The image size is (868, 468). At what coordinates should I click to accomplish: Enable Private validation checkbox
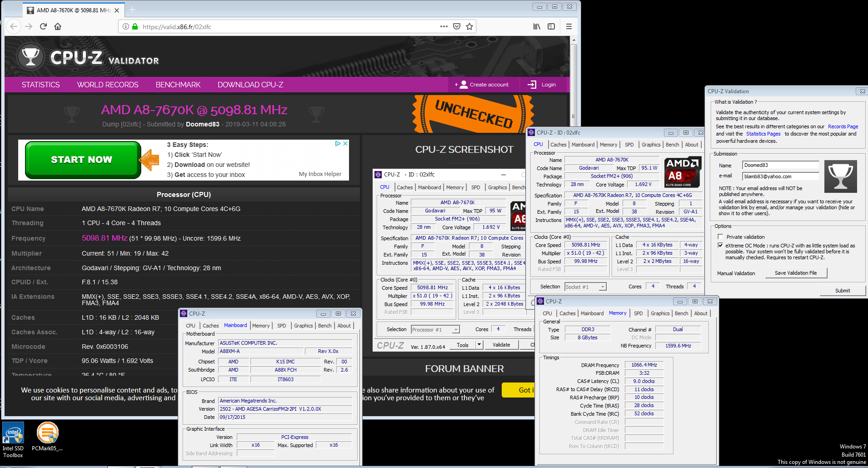pos(720,237)
